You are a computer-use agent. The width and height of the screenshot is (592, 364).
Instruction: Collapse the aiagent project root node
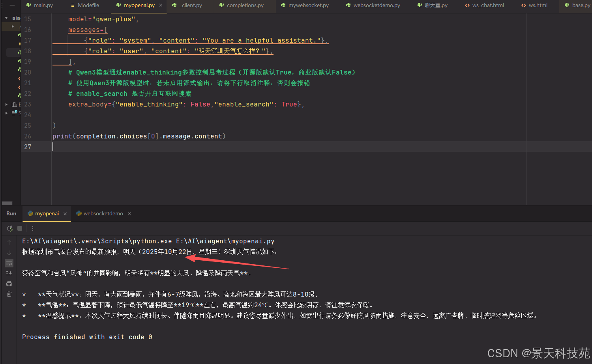[x=6, y=18]
